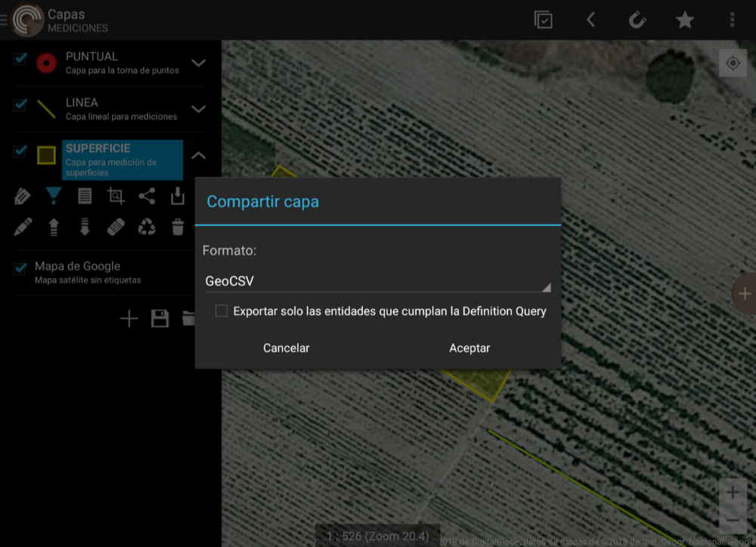This screenshot has height=547, width=756.
Task: Uncheck the PUNTUAL layer visibility checkbox
Action: pos(20,59)
